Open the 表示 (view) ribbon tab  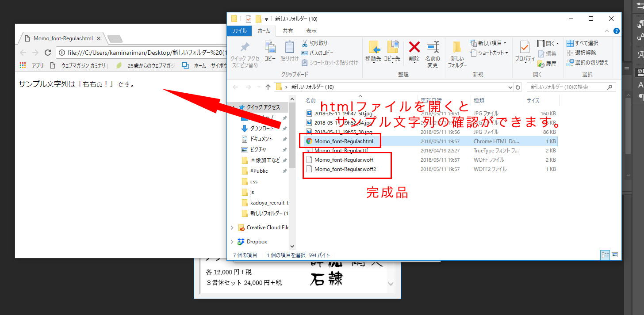[x=311, y=31]
